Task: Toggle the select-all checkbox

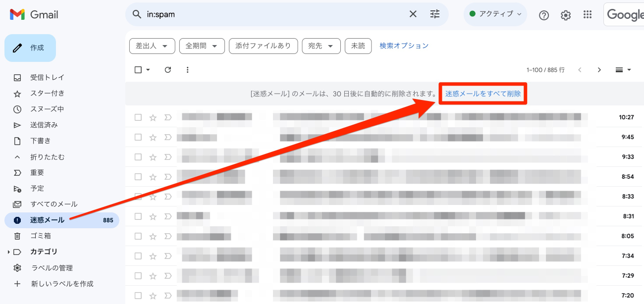Action: [138, 69]
